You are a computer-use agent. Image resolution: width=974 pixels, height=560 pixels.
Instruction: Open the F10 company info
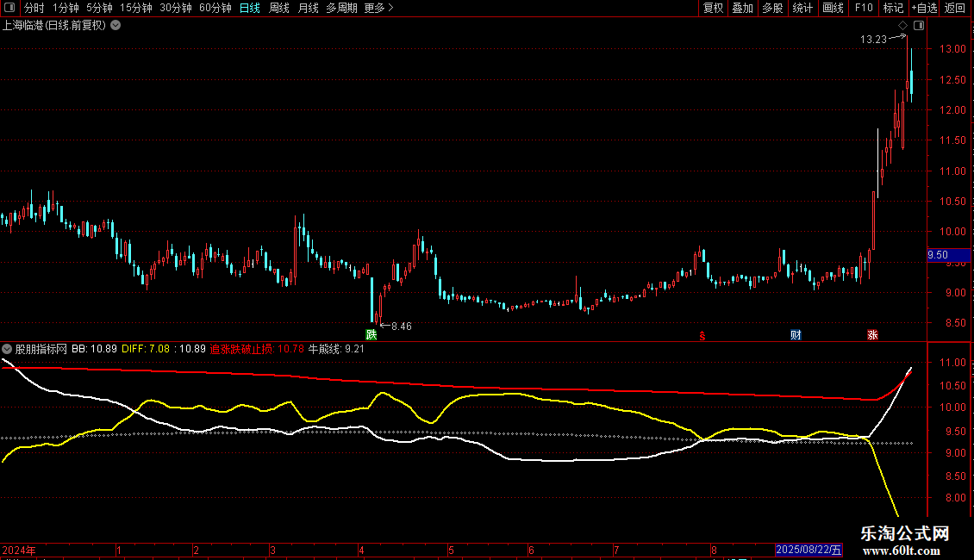coord(864,8)
